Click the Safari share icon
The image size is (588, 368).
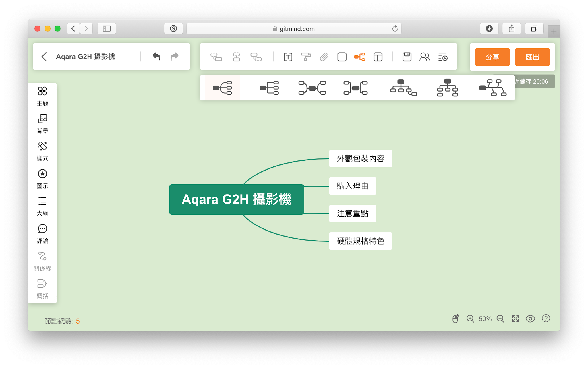(x=512, y=28)
